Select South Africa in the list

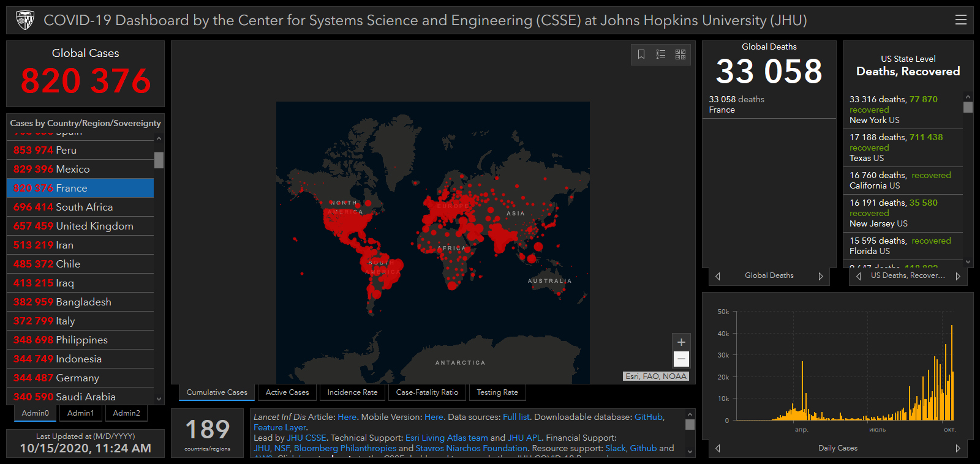point(80,207)
